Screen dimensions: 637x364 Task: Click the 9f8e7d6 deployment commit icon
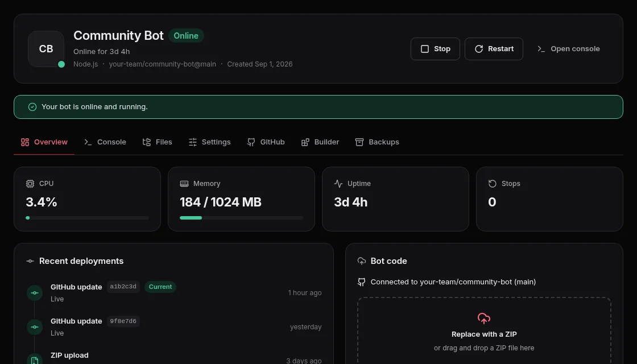(35, 327)
